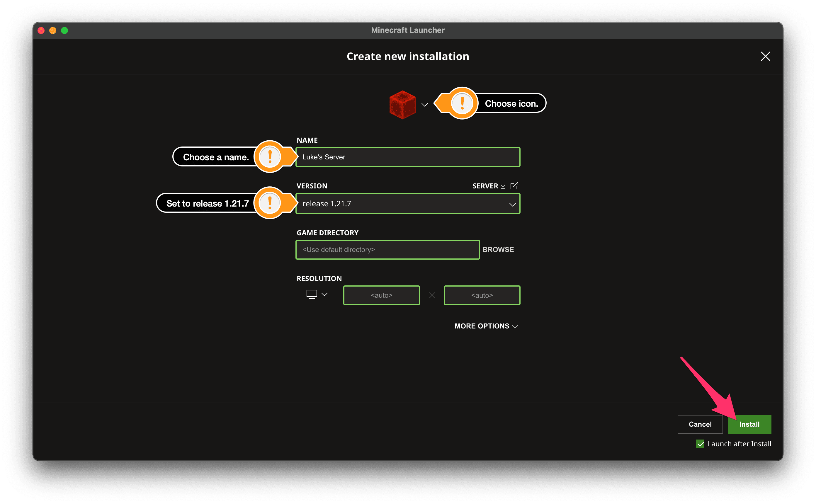The height and width of the screenshot is (504, 816).
Task: Toggle the Launch after Install checkbox
Action: 700,444
